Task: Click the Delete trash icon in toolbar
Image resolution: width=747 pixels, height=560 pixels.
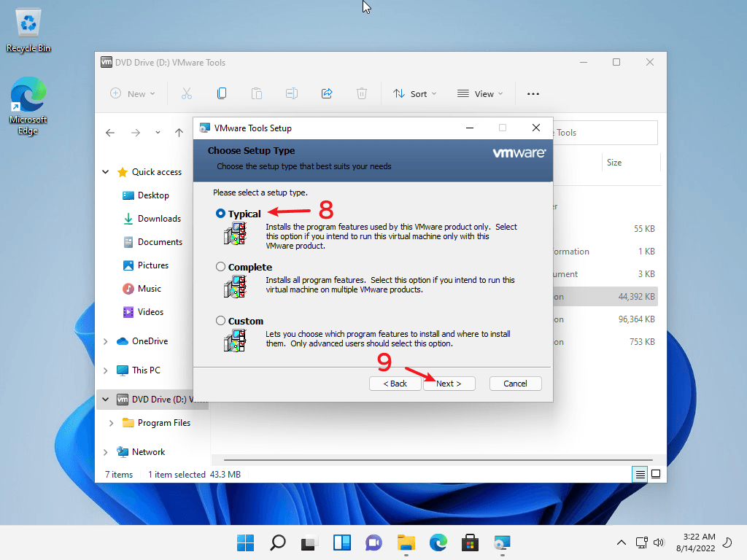Action: click(362, 93)
